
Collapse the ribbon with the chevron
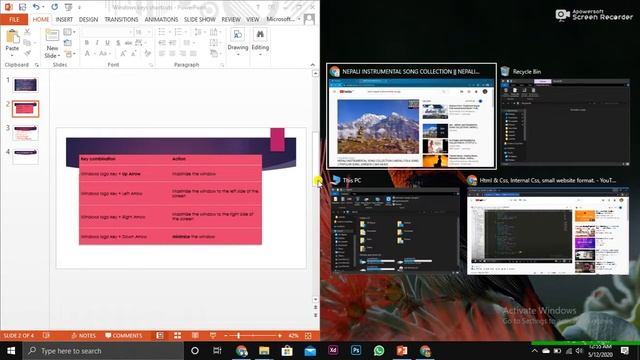point(313,64)
